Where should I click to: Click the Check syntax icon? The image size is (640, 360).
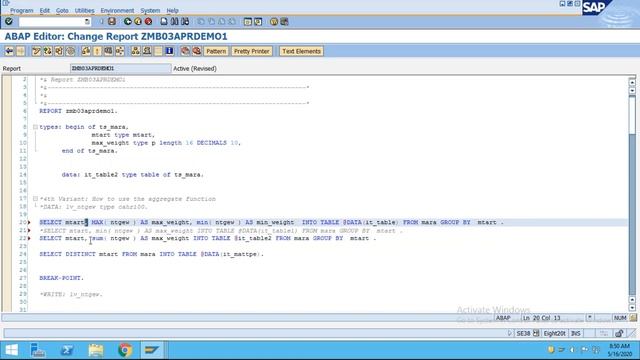[x=86, y=51]
